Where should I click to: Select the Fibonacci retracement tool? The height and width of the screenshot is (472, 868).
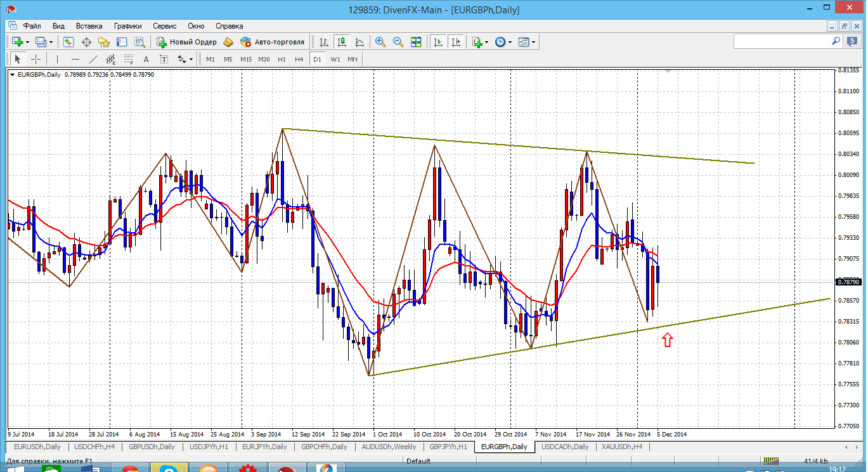tap(129, 59)
